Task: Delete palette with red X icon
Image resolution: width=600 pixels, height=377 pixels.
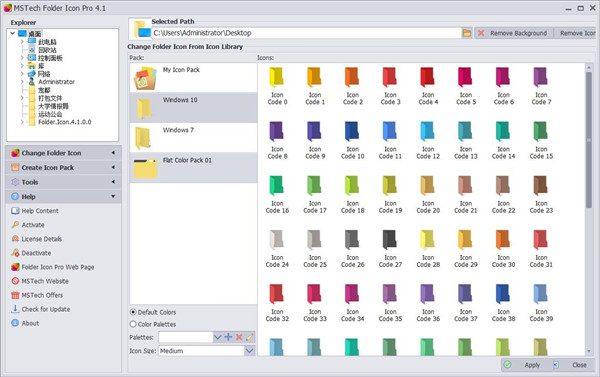Action: click(239, 337)
